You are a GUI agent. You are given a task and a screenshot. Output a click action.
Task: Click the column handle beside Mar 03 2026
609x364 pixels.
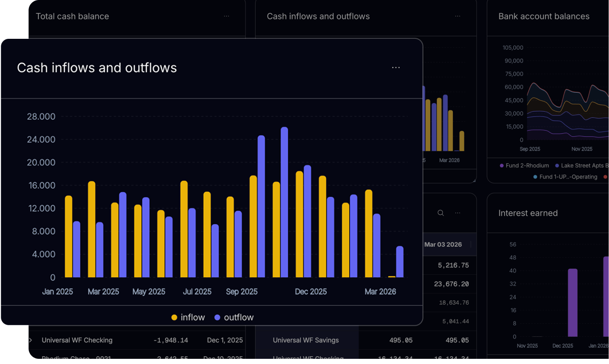[470, 245]
